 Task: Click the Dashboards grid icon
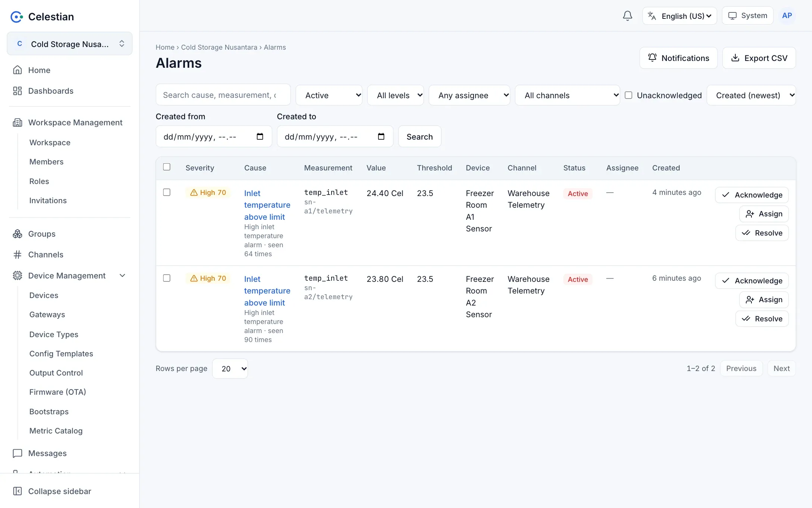pos(17,91)
